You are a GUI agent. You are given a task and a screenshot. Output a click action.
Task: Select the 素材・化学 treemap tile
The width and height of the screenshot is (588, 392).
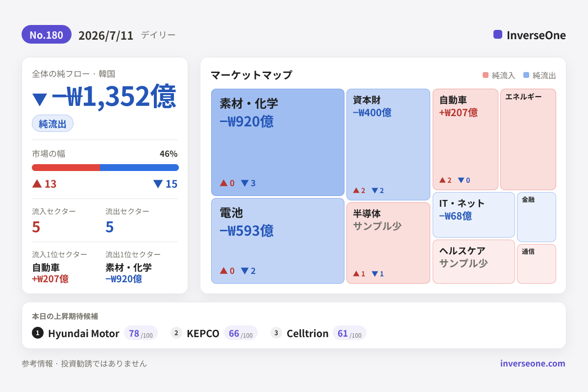click(x=278, y=142)
